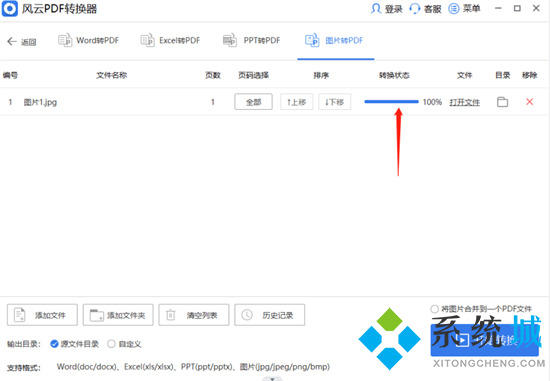Click the 添加文件 button
The image size is (550, 381).
click(x=42, y=315)
